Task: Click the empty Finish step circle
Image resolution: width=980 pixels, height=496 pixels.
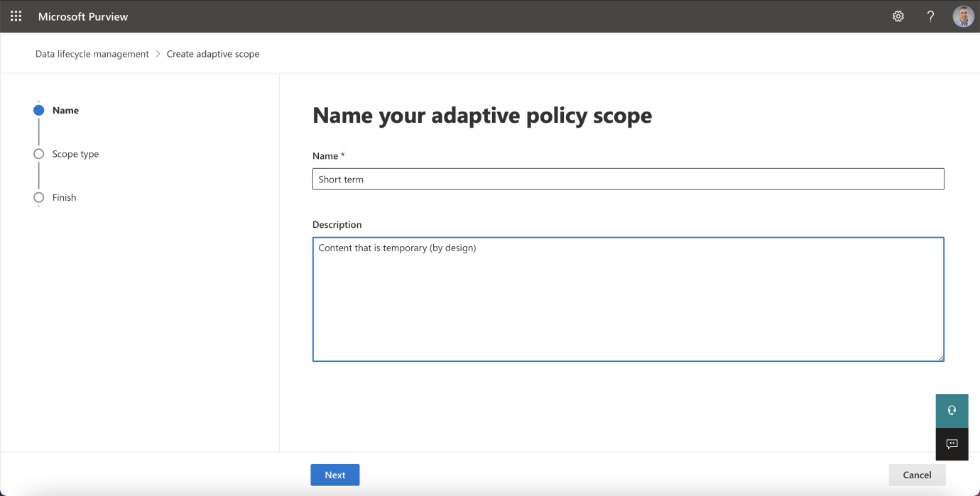Action: (38, 197)
